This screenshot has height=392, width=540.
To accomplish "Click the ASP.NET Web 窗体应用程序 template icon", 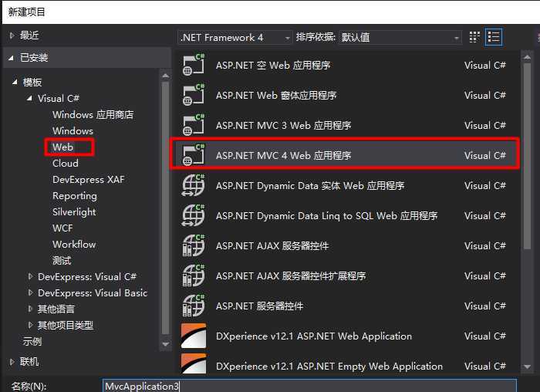I will click(193, 95).
